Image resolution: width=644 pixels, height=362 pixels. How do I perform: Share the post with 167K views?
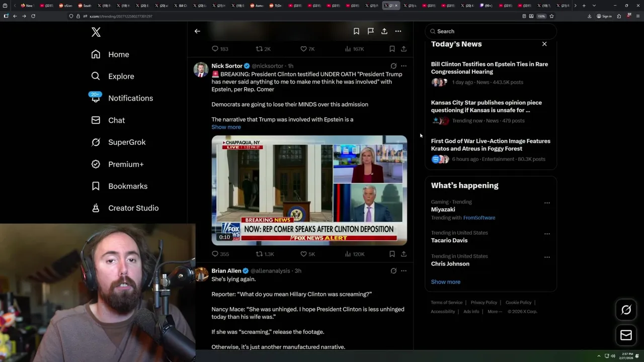(x=404, y=49)
